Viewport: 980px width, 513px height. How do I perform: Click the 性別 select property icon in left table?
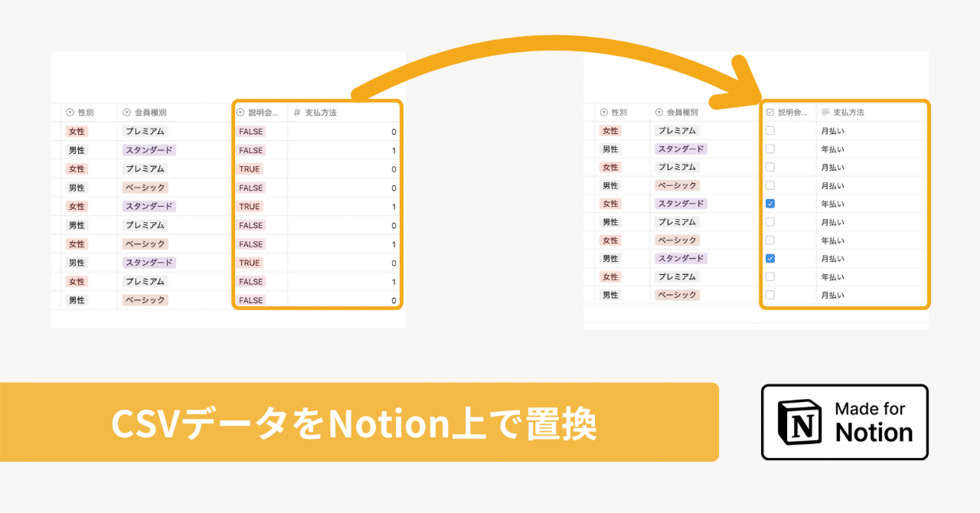(x=70, y=112)
